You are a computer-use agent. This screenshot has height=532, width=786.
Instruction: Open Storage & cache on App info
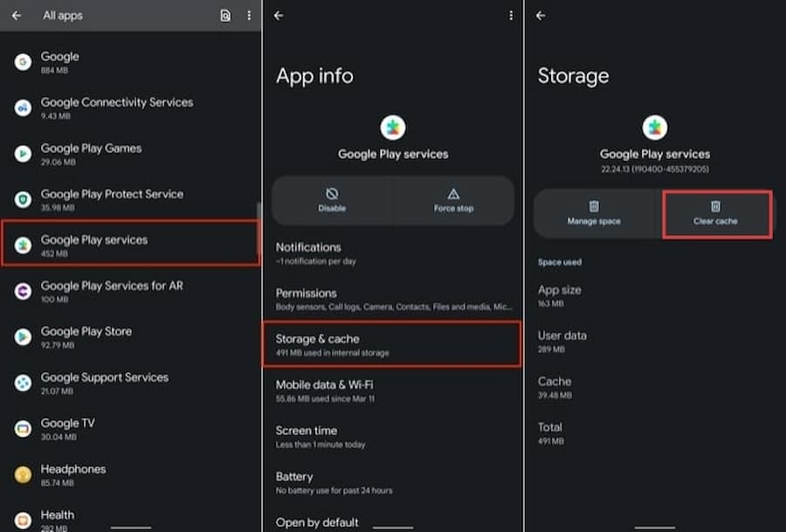coord(392,344)
